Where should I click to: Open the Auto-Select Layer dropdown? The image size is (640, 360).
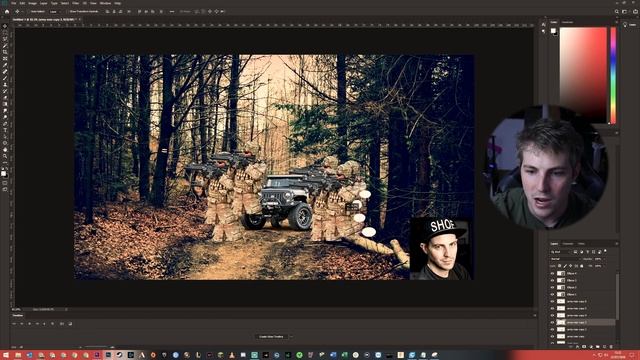(x=55, y=11)
